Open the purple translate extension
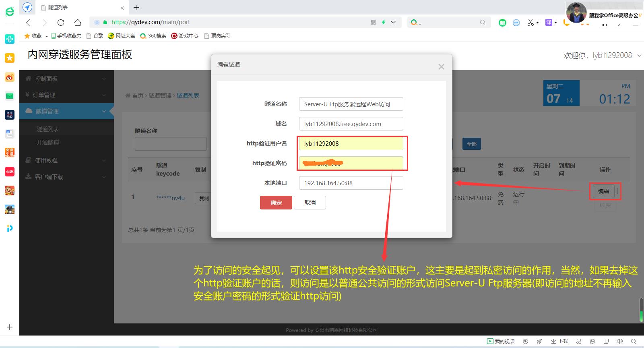Image resolution: width=644 pixels, height=348 pixels. (x=549, y=23)
